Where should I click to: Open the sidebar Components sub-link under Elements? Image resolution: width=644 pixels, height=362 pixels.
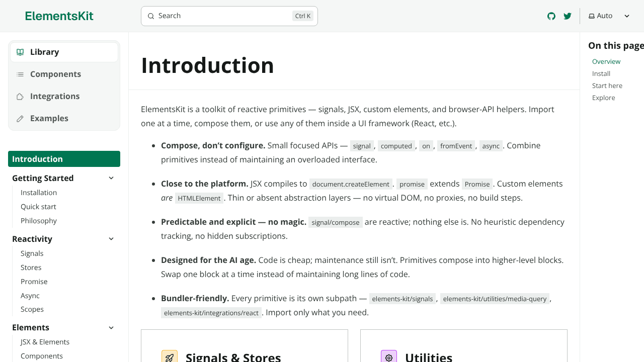point(42,356)
